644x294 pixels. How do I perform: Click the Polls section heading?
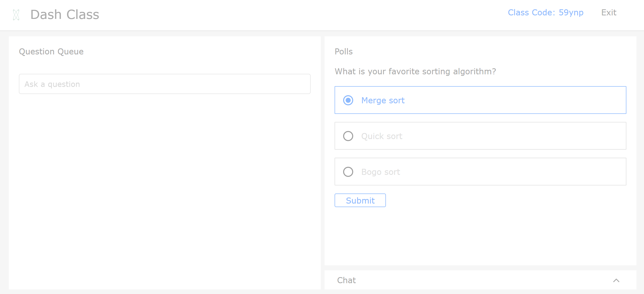343,52
